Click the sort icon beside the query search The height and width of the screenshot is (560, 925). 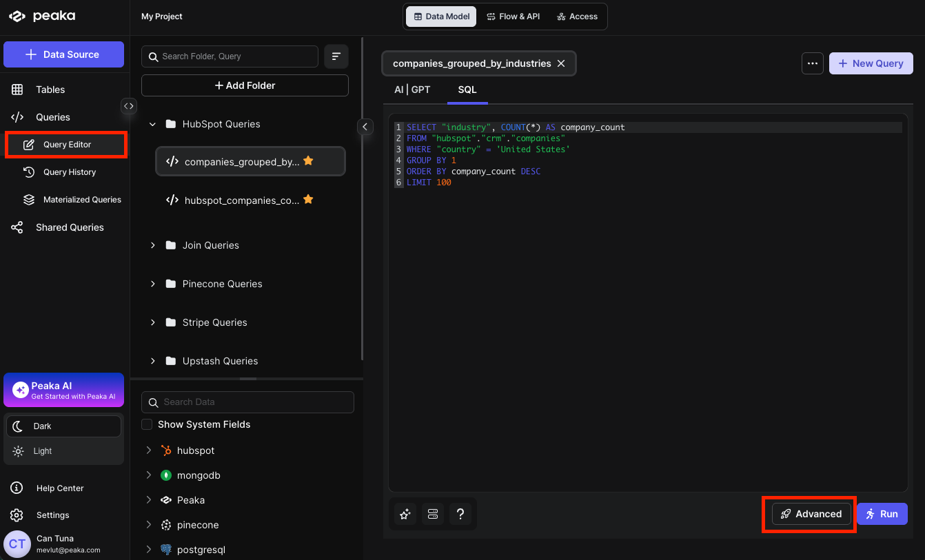coord(336,56)
